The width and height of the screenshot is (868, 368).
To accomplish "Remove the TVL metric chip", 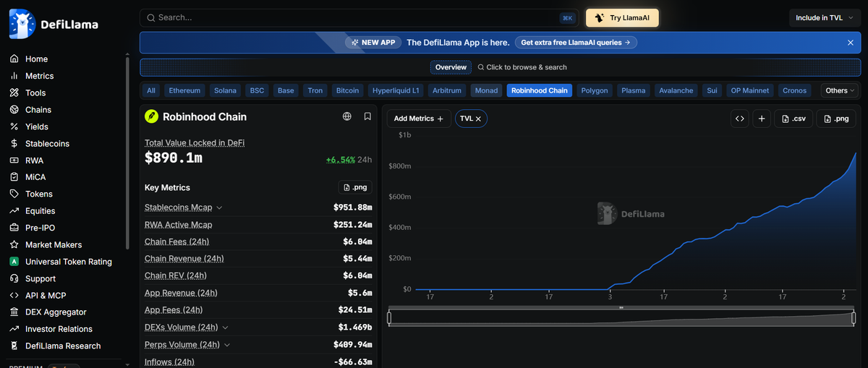I will [x=478, y=119].
